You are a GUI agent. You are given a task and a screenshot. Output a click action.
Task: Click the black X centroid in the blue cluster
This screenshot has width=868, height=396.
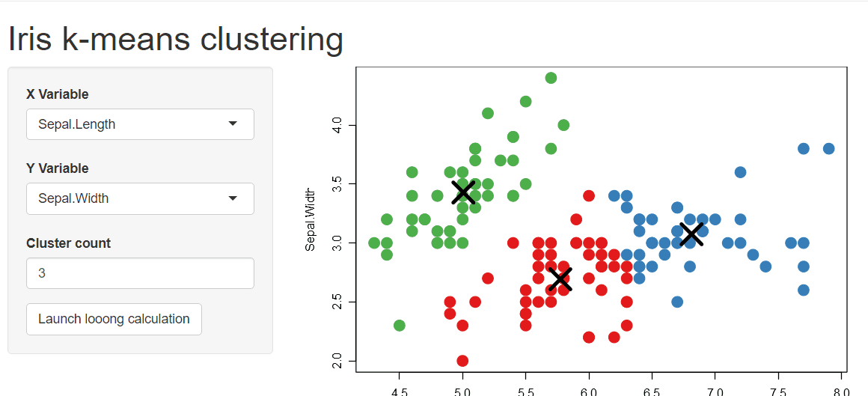click(691, 234)
